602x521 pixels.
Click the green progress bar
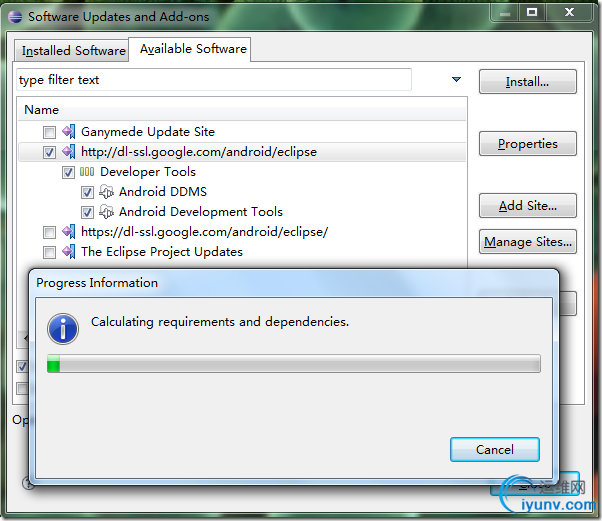pos(294,364)
